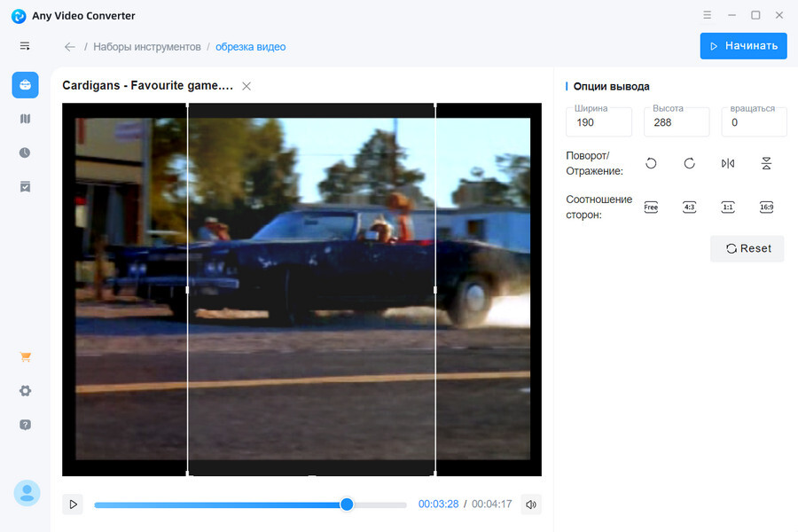Click the user account avatar
Image resolution: width=798 pixels, height=532 pixels.
(x=27, y=493)
